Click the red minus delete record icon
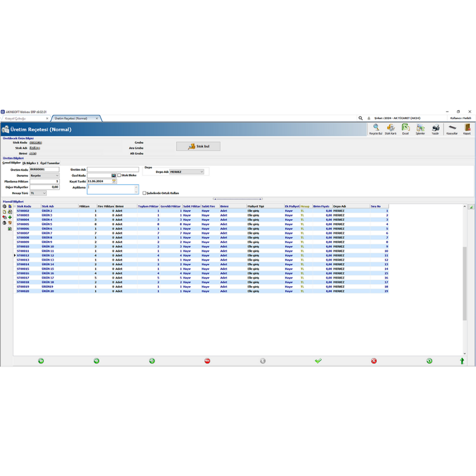The height and width of the screenshot is (476, 476). pyautogui.click(x=207, y=361)
